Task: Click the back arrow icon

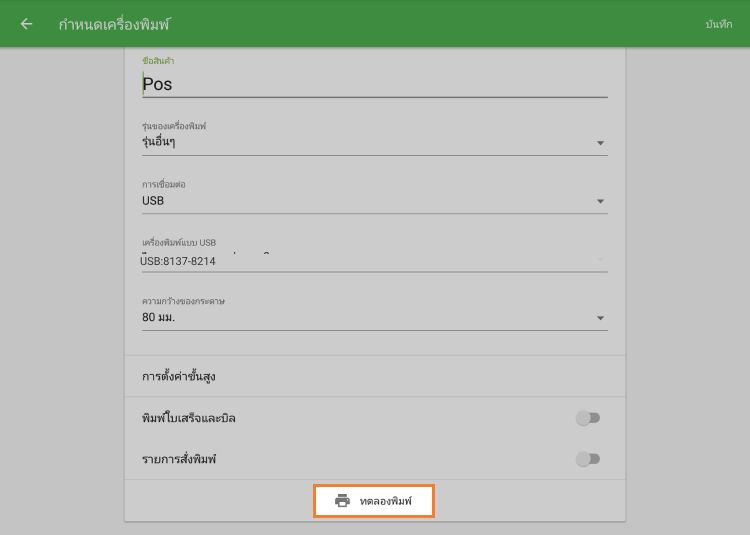Action: (x=26, y=24)
